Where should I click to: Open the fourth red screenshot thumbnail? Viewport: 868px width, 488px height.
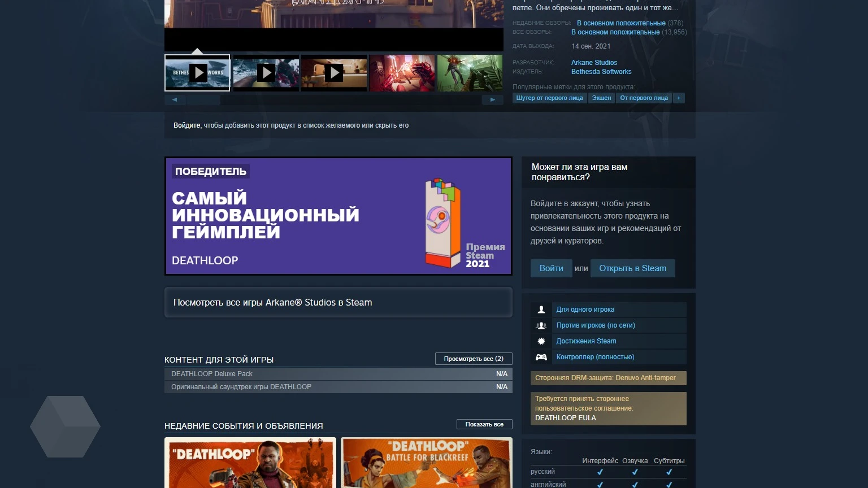point(402,73)
